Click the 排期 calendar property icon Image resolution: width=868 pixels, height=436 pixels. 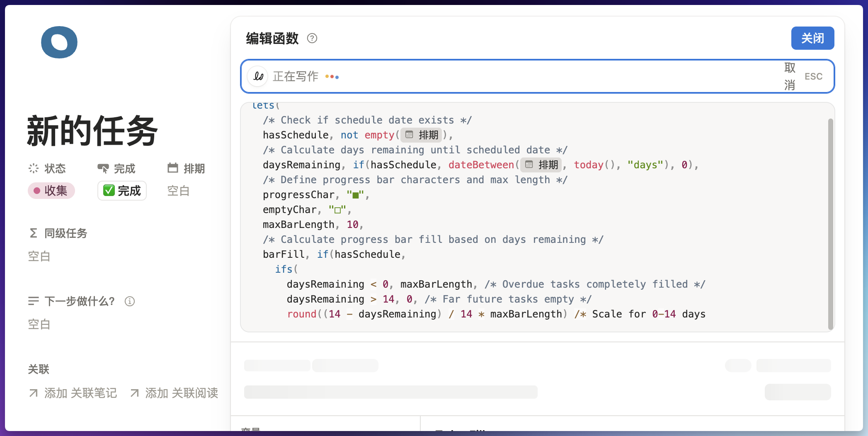click(172, 168)
